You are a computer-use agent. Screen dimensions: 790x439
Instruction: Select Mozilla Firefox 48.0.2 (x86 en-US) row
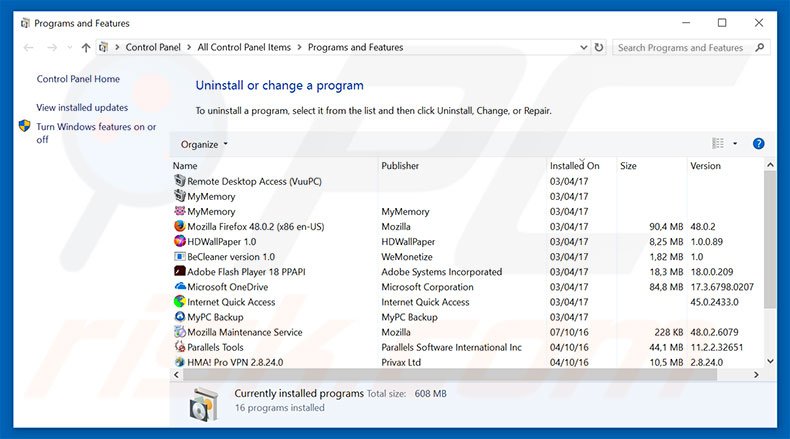pos(469,226)
